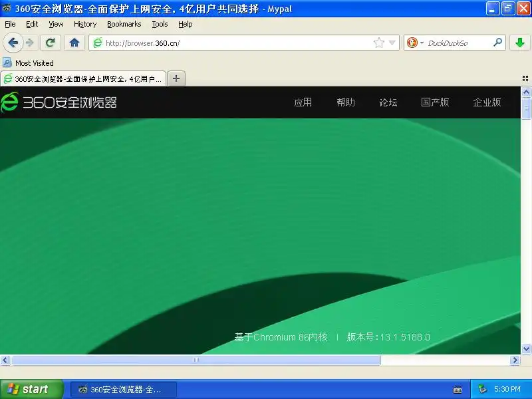532x399 pixels.
Task: Click the safely remove hardware tray icon
Action: (x=482, y=389)
